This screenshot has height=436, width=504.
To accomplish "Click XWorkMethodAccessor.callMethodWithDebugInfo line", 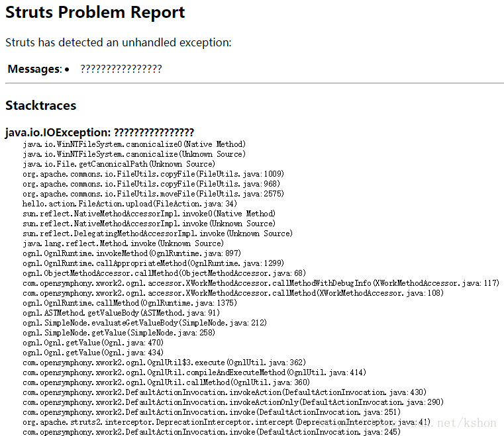I will coord(261,283).
